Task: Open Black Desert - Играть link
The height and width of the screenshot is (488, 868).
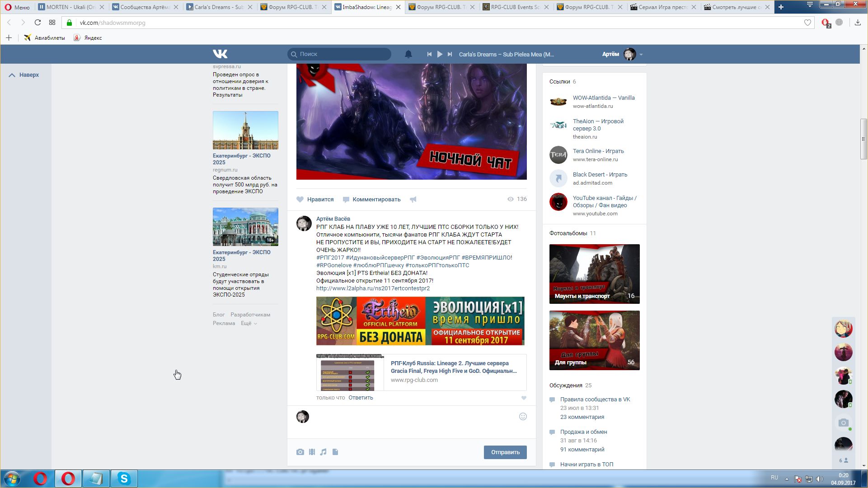Action: (600, 175)
